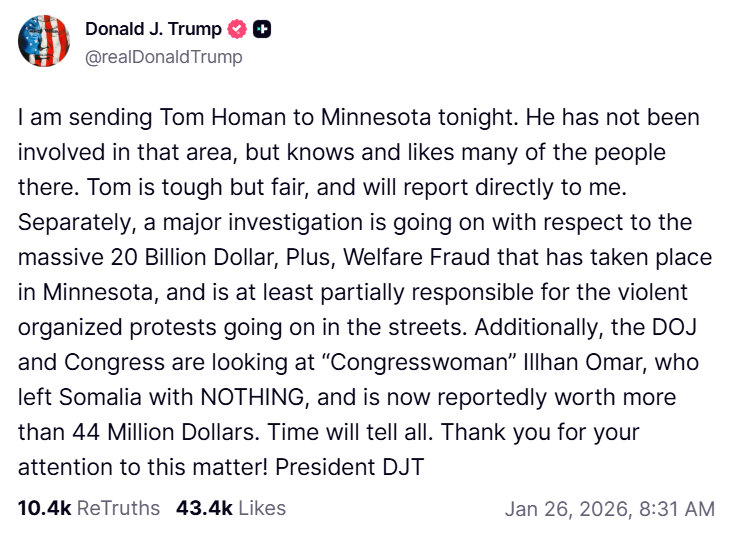Click the red verified checkmark badge
This screenshot has height=537, width=733.
238,30
